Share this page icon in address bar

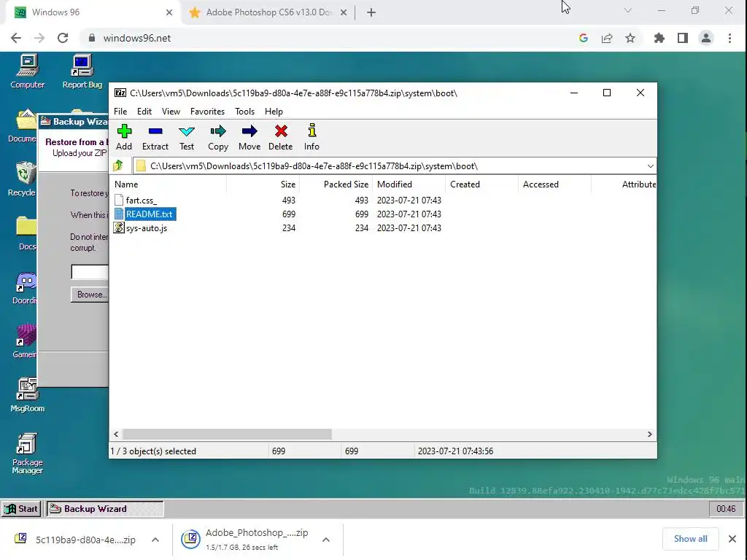tap(607, 38)
